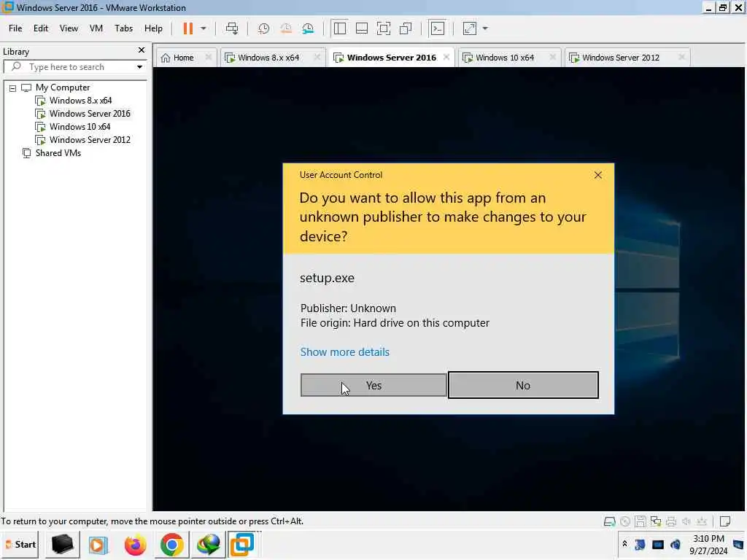Close the Home tab
Viewport: 747px width, 560px height.
(x=208, y=57)
